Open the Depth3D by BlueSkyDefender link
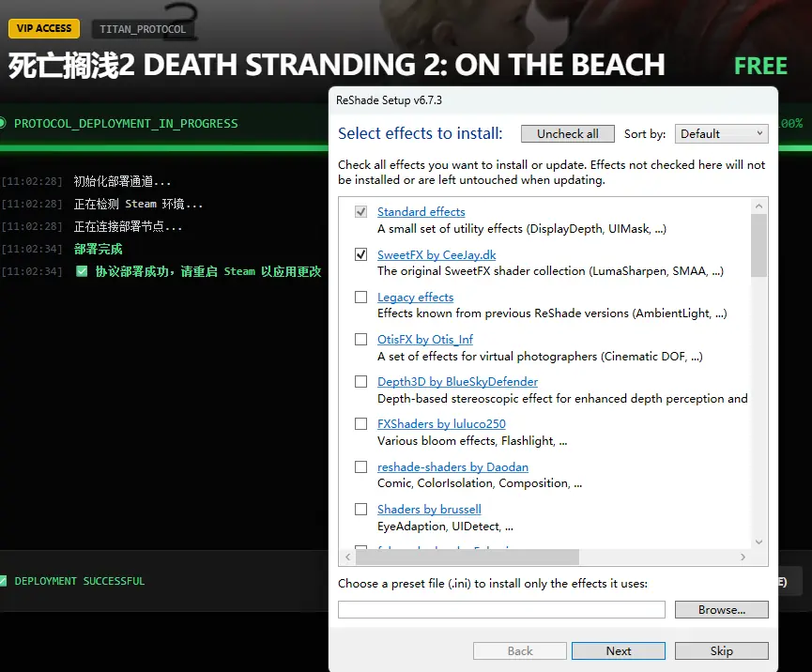Screen dimensions: 812x672 pos(457,382)
